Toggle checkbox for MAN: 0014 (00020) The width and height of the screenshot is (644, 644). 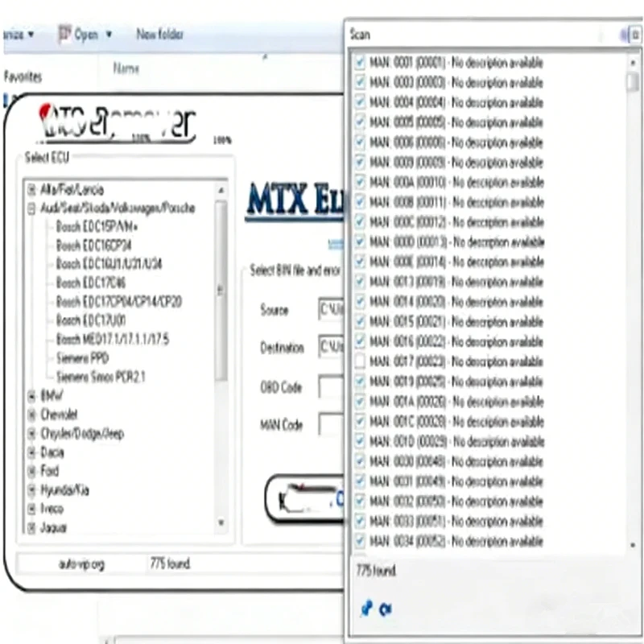(x=360, y=302)
